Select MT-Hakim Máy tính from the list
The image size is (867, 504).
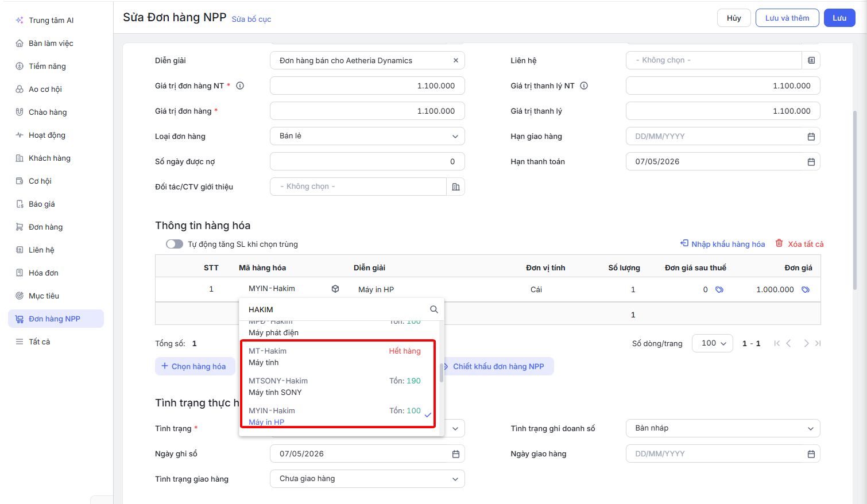(x=338, y=356)
